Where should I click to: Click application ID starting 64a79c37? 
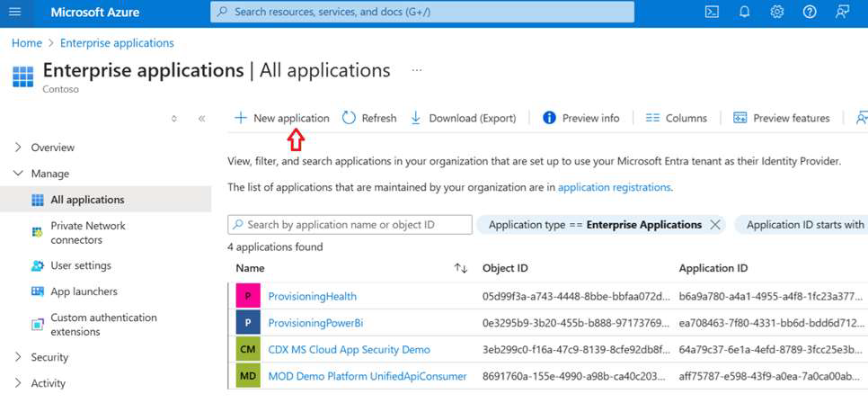772,350
